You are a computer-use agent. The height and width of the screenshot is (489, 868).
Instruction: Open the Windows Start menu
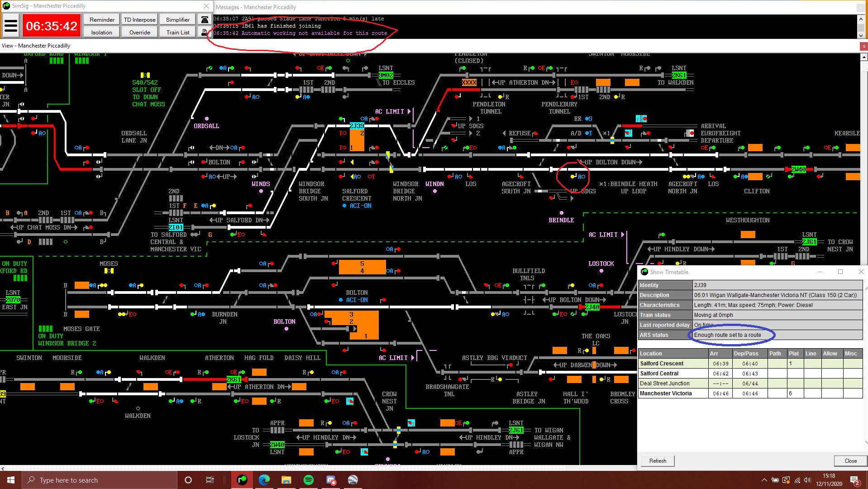[x=11, y=480]
